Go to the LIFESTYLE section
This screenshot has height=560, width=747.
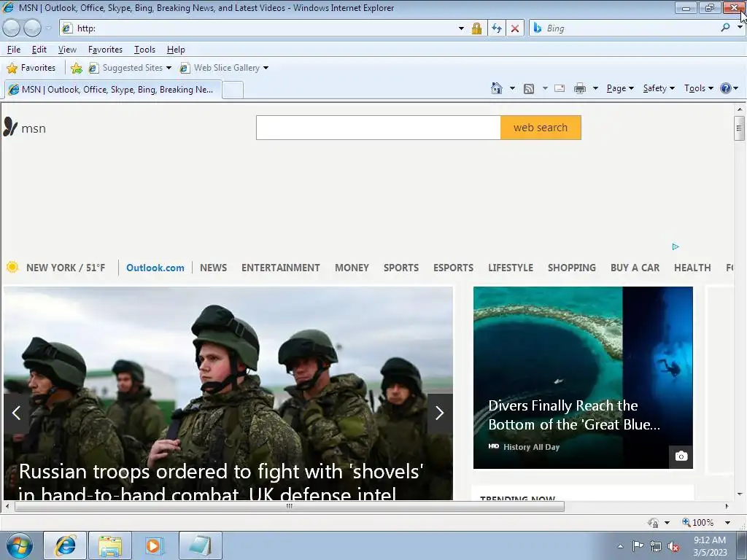click(511, 268)
